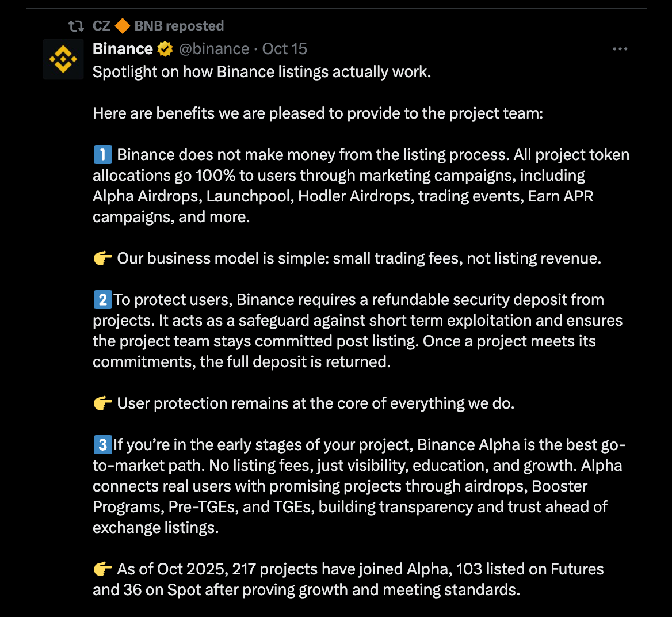Open the tweet via the Oct 15 timestamp

285,49
